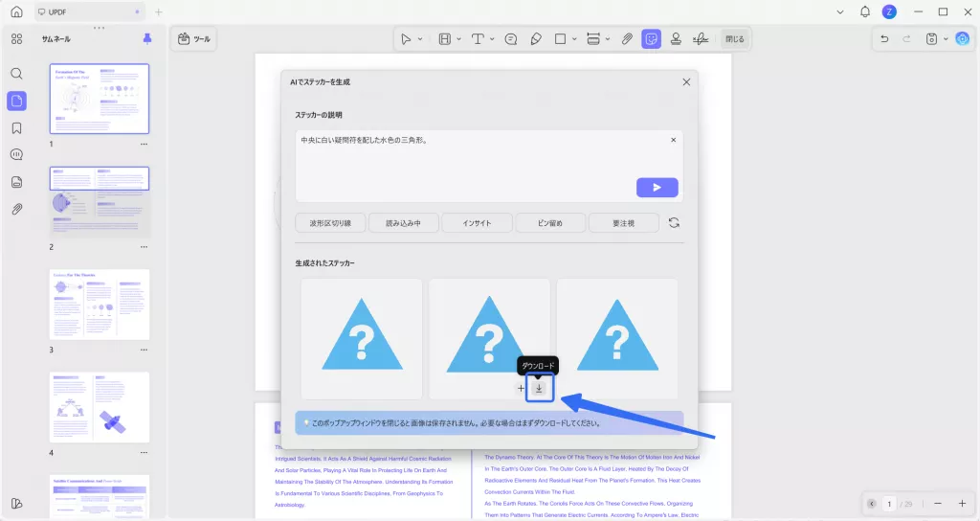Select the thumbnails page icon in sidebar

(x=17, y=101)
